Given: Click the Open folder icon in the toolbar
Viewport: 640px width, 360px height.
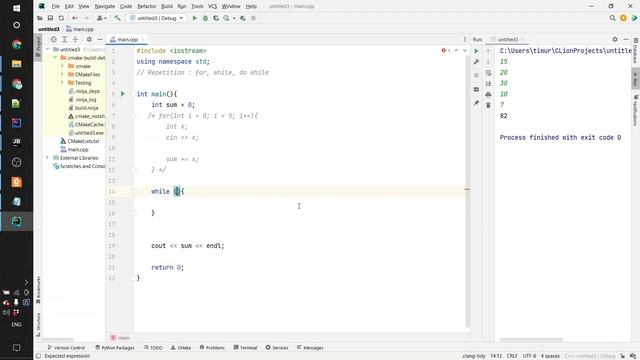Looking at the screenshot, I should coord(40,18).
